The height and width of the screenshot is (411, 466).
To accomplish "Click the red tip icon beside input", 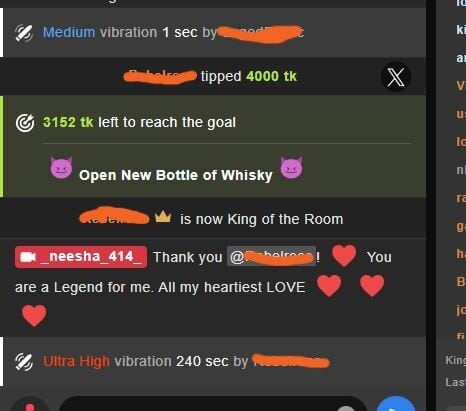I will pyautogui.click(x=30, y=405).
